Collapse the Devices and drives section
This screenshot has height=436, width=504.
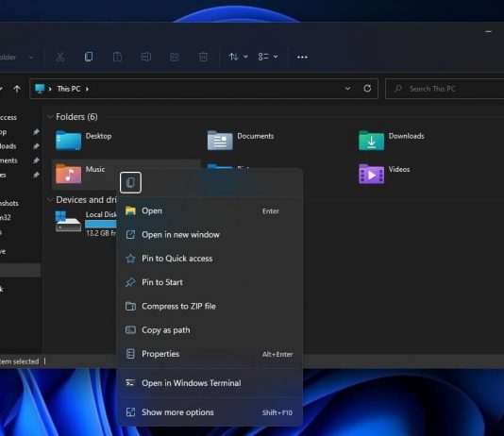pyautogui.click(x=50, y=200)
